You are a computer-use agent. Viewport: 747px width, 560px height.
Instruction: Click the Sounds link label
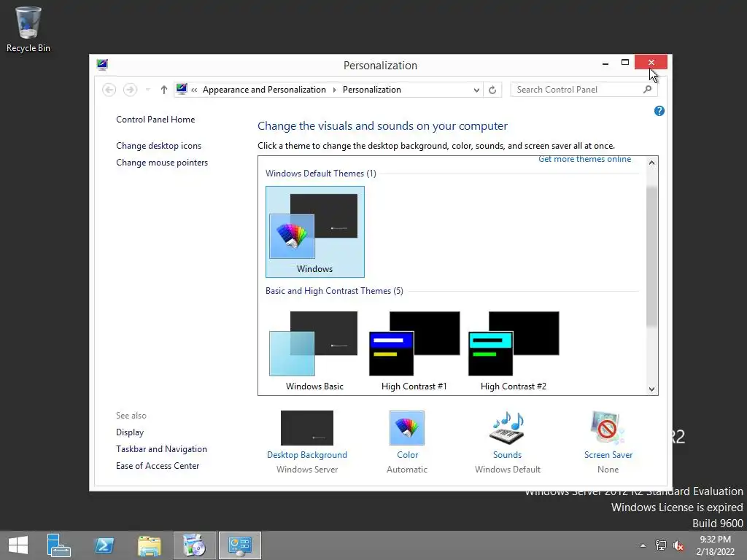click(508, 455)
